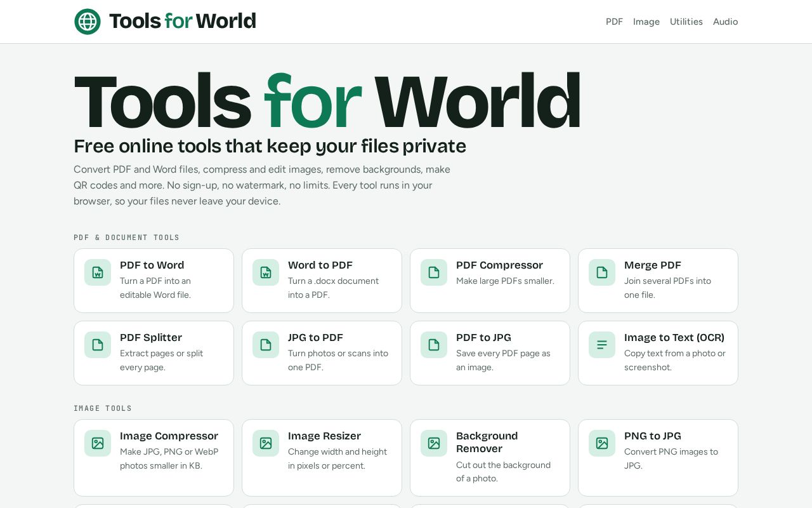Click the 'PDF & DOCUMENT TOOLS' section label
Screen dimensions: 812x508
tap(127, 237)
